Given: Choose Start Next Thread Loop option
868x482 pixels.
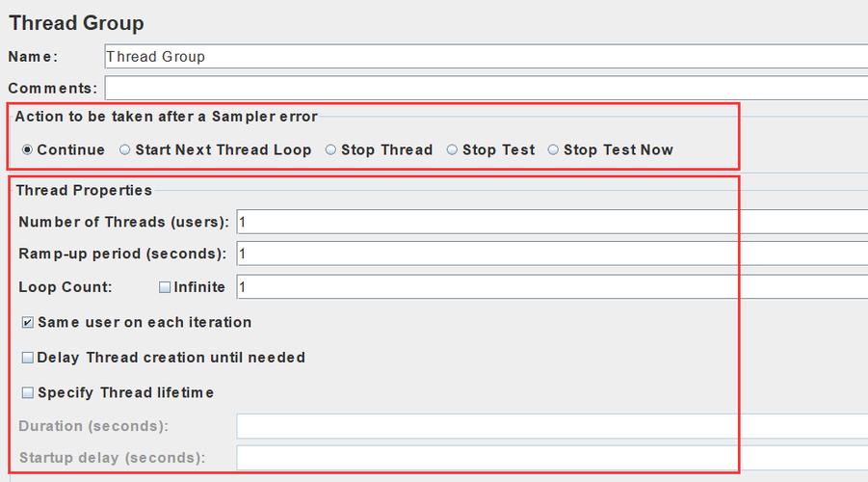Looking at the screenshot, I should click(125, 149).
